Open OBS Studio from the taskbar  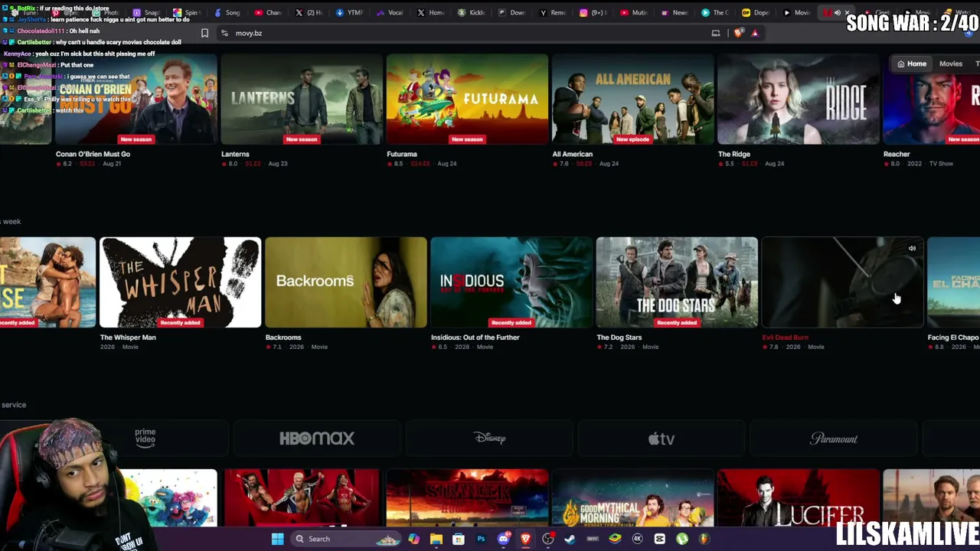548,539
